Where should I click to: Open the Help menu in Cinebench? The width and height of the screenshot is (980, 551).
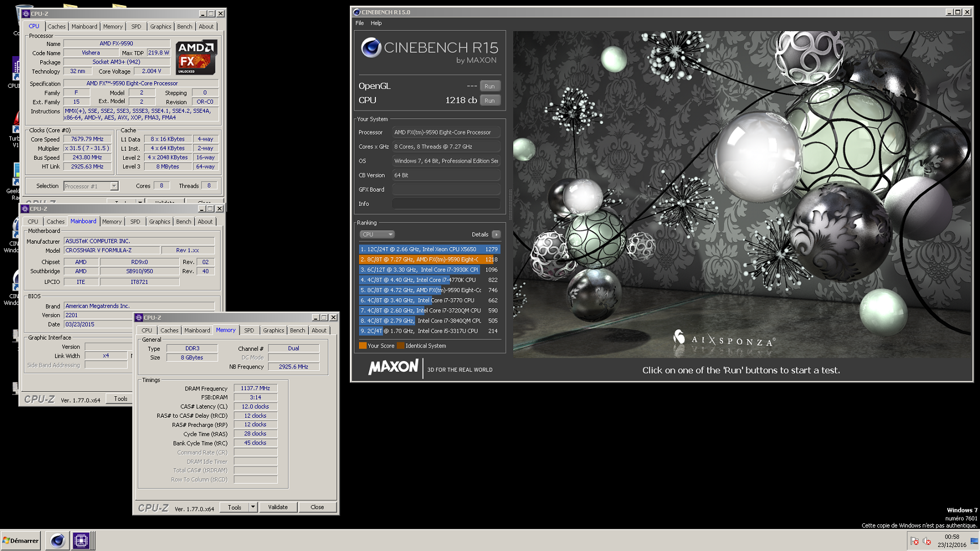(x=376, y=23)
